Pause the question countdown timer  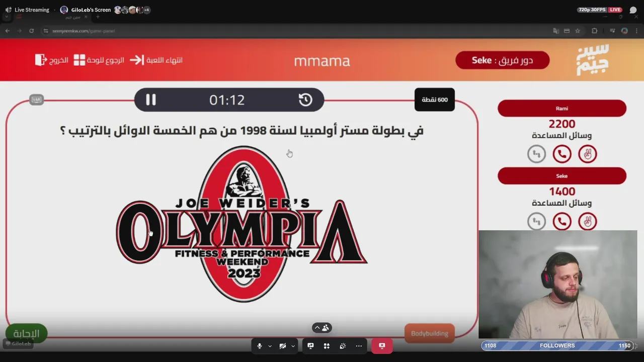pos(151,100)
